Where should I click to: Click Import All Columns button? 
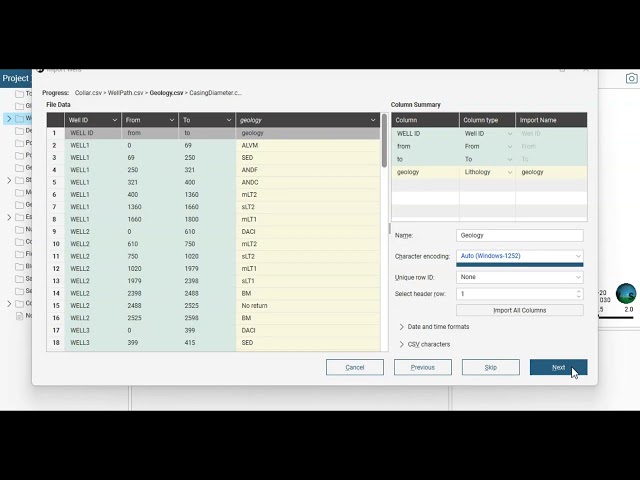click(x=520, y=310)
